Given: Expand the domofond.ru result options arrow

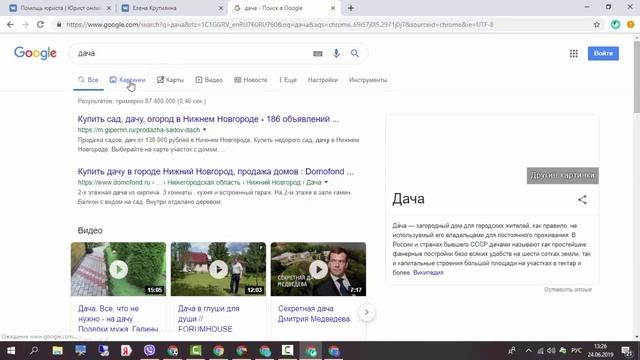Looking at the screenshot, I should pyautogui.click(x=326, y=182).
